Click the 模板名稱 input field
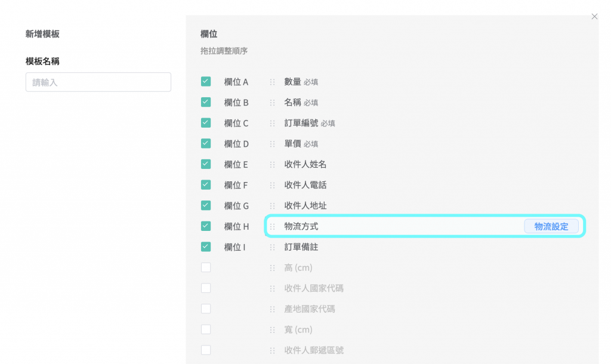611x364 pixels. pyautogui.click(x=98, y=82)
